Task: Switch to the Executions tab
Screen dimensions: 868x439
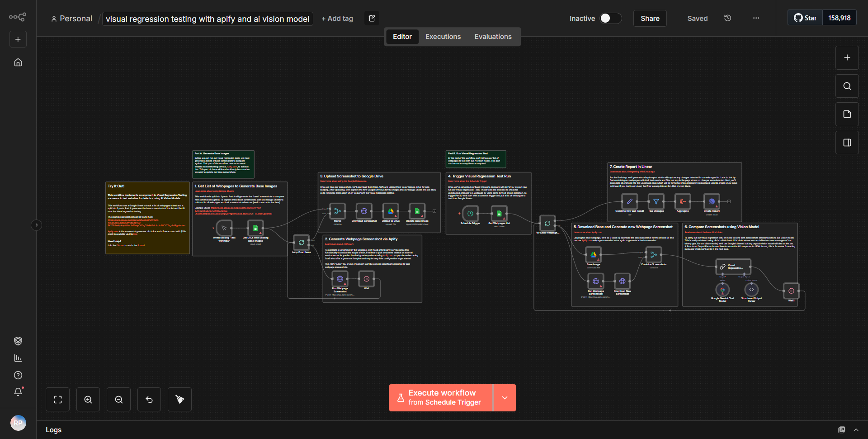Action: [x=443, y=36]
